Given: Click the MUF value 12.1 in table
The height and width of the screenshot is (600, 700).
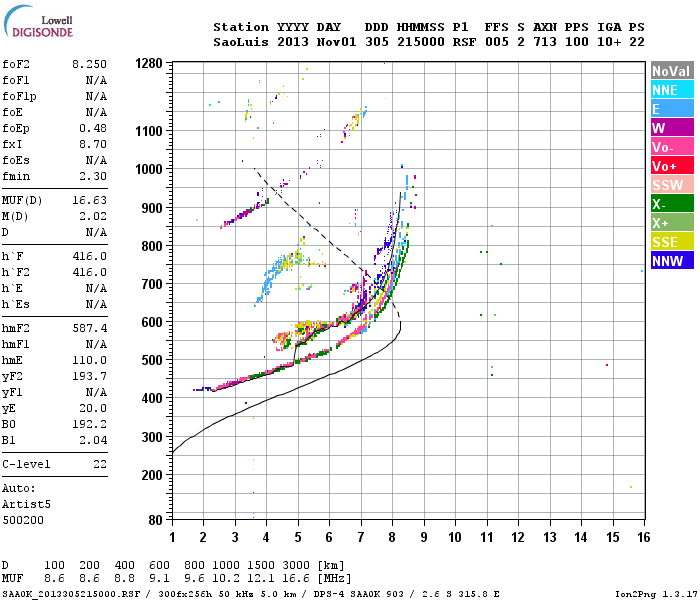Looking at the screenshot, I should pyautogui.click(x=261, y=579).
